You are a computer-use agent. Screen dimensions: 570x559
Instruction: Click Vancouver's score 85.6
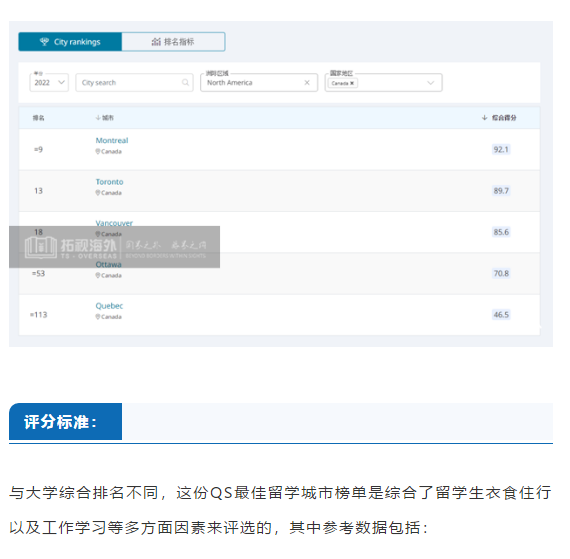(x=501, y=232)
